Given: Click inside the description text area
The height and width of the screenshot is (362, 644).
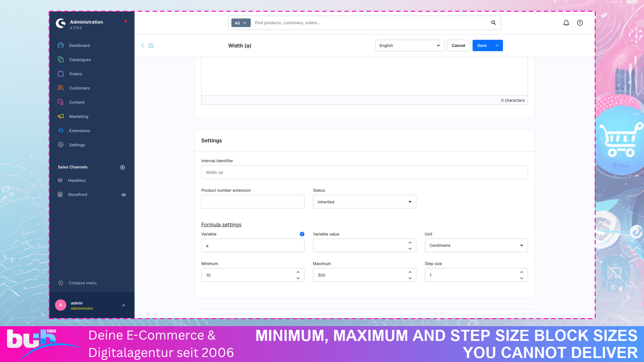Looking at the screenshot, I should click(364, 76).
